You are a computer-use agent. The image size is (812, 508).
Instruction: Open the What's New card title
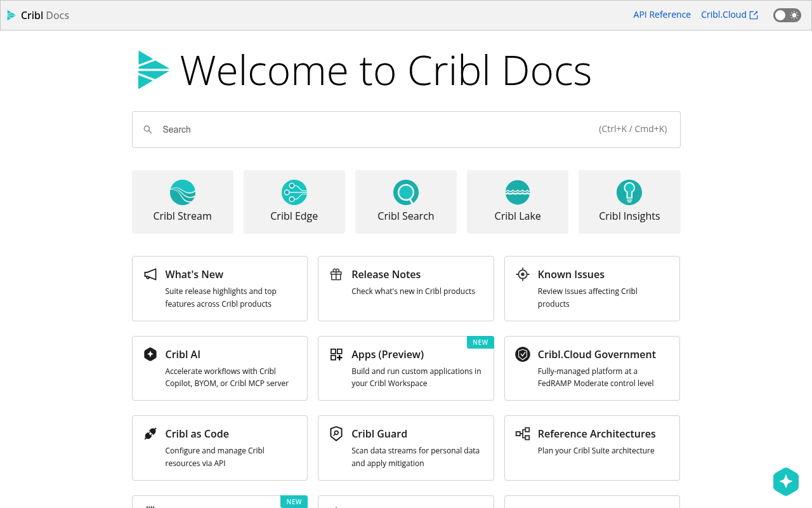[x=194, y=274]
